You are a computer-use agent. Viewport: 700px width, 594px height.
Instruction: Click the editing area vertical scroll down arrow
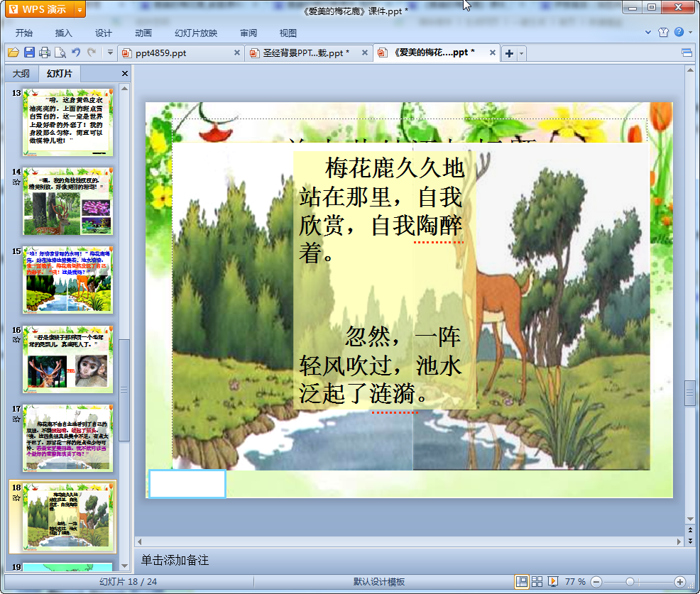690,519
